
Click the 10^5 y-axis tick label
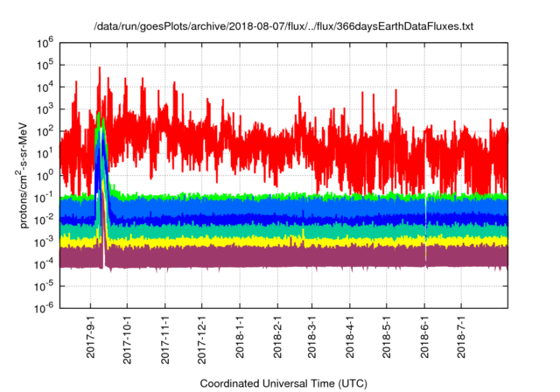click(x=45, y=65)
